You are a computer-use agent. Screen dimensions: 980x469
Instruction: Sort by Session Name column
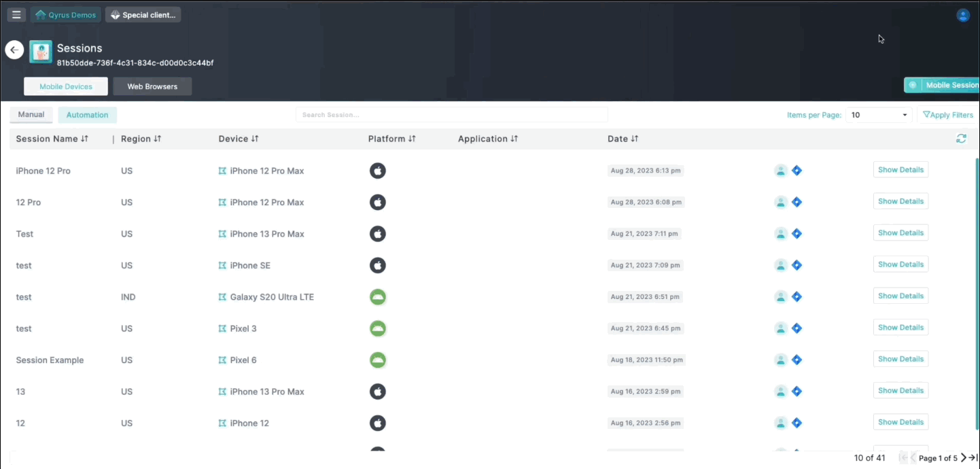coord(52,139)
